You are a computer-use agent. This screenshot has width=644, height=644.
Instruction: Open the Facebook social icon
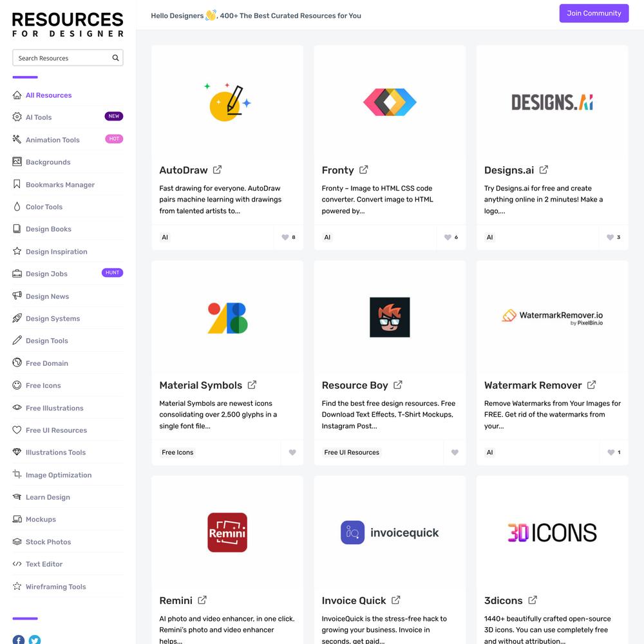tap(19, 640)
